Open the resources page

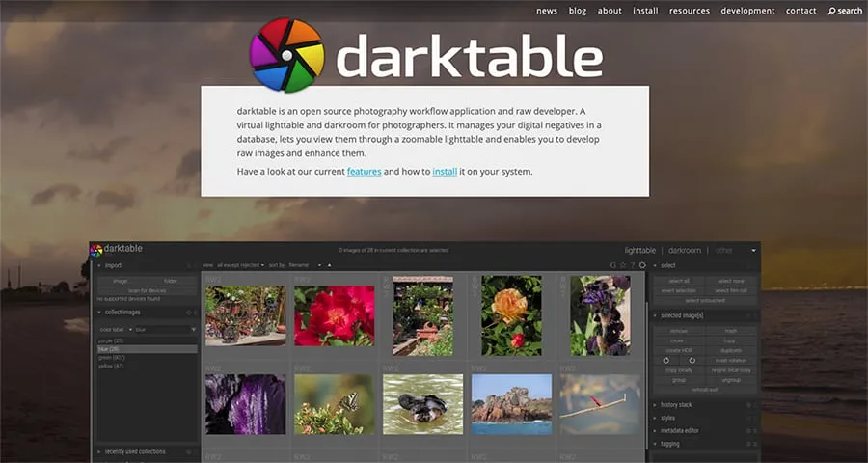(x=690, y=11)
